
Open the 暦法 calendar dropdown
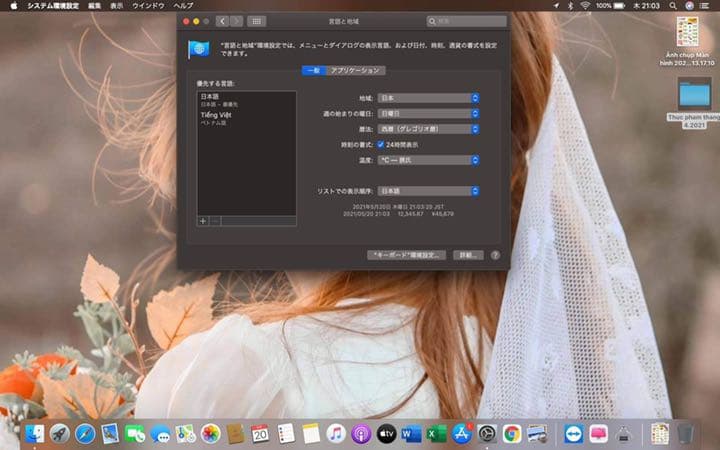pyautogui.click(x=428, y=129)
